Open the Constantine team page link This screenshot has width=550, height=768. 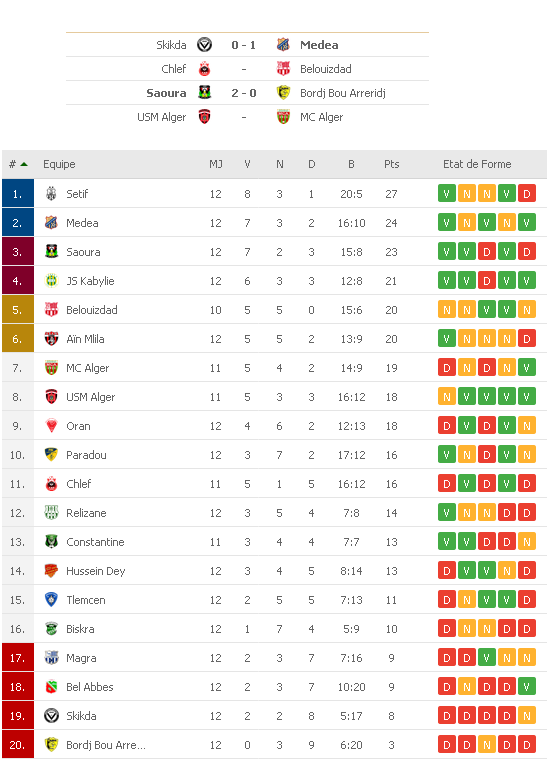click(95, 542)
